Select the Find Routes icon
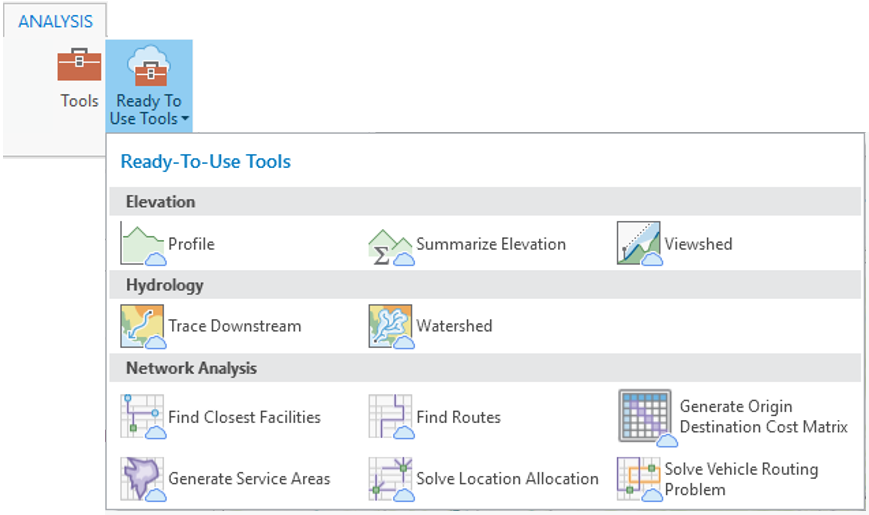This screenshot has height=515, width=869. coord(391,416)
